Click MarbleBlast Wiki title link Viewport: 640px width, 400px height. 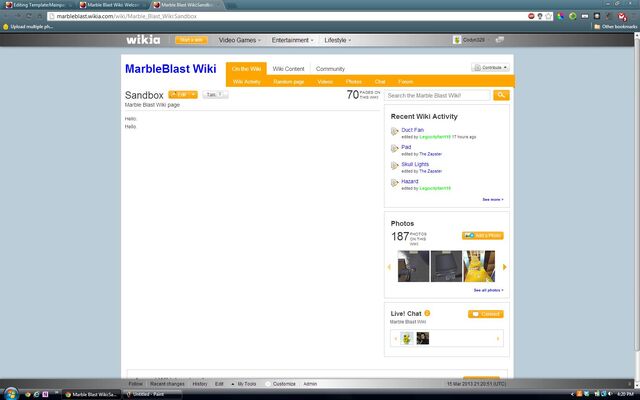171,69
